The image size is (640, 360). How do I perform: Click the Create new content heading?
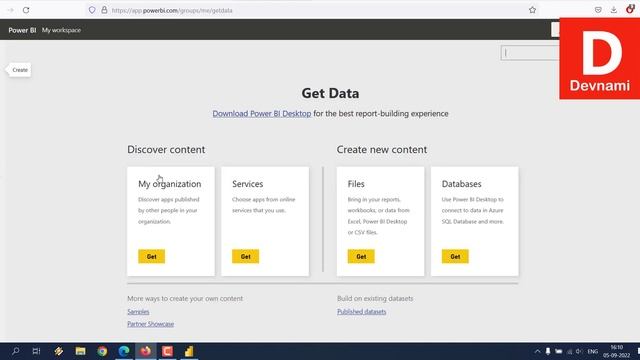pos(382,149)
